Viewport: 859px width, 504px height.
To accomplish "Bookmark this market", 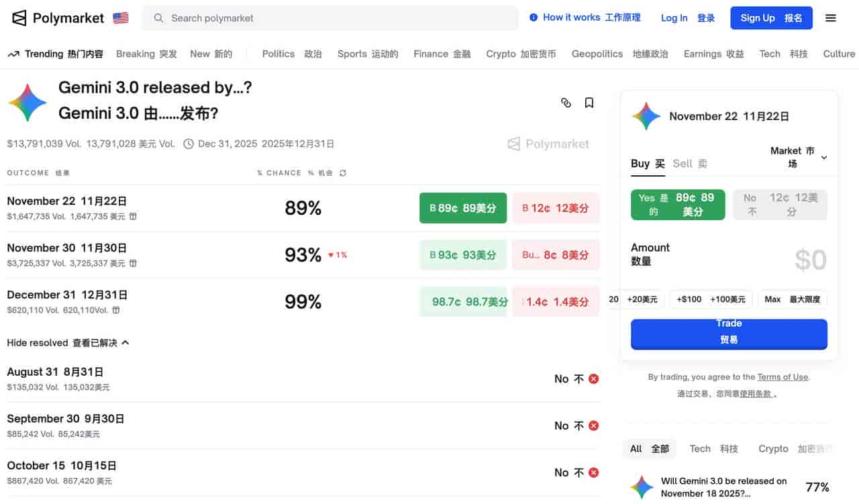I will pyautogui.click(x=589, y=103).
